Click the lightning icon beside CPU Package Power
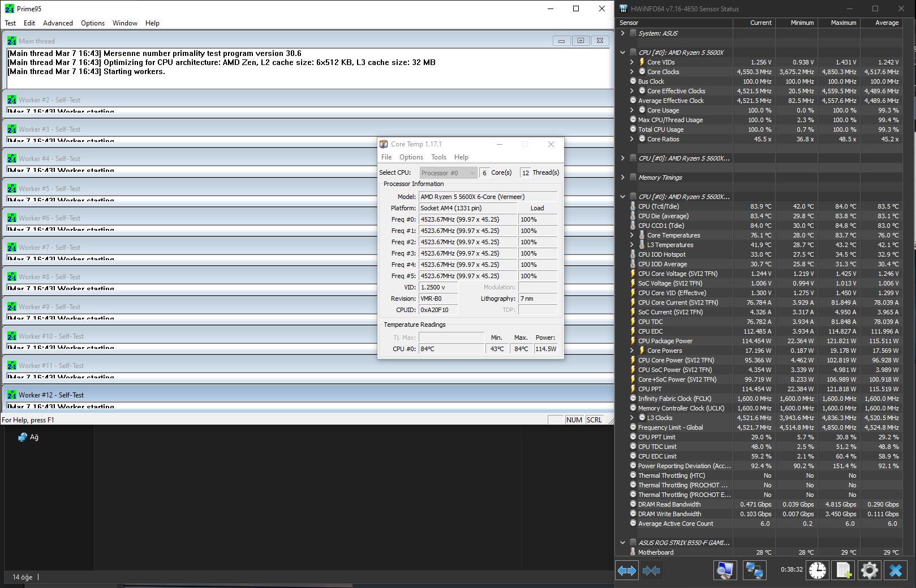This screenshot has width=916, height=588. pos(633,341)
